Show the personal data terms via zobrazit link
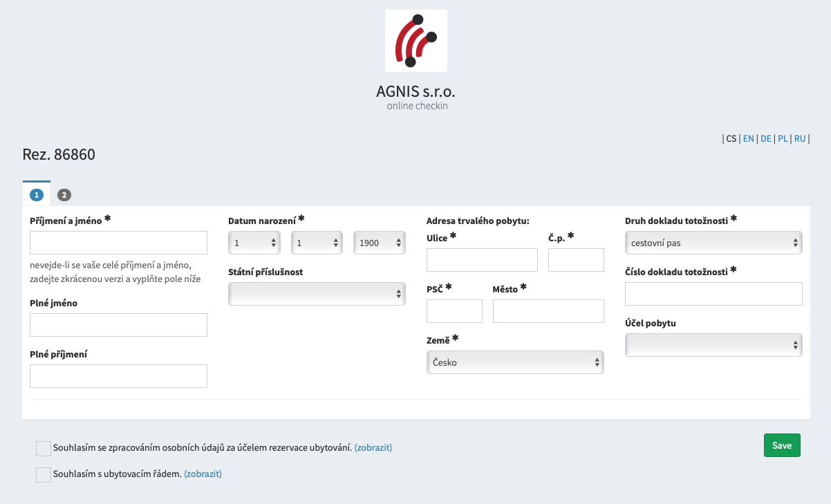Image resolution: width=831 pixels, height=504 pixels. (x=373, y=448)
